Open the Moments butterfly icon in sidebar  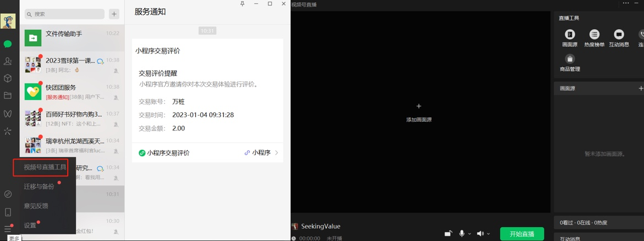tap(7, 114)
